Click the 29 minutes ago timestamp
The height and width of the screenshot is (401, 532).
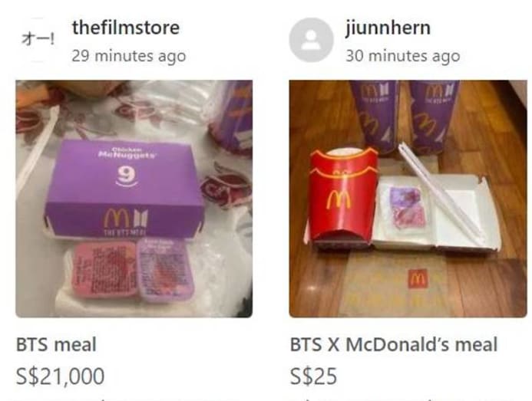click(x=129, y=56)
